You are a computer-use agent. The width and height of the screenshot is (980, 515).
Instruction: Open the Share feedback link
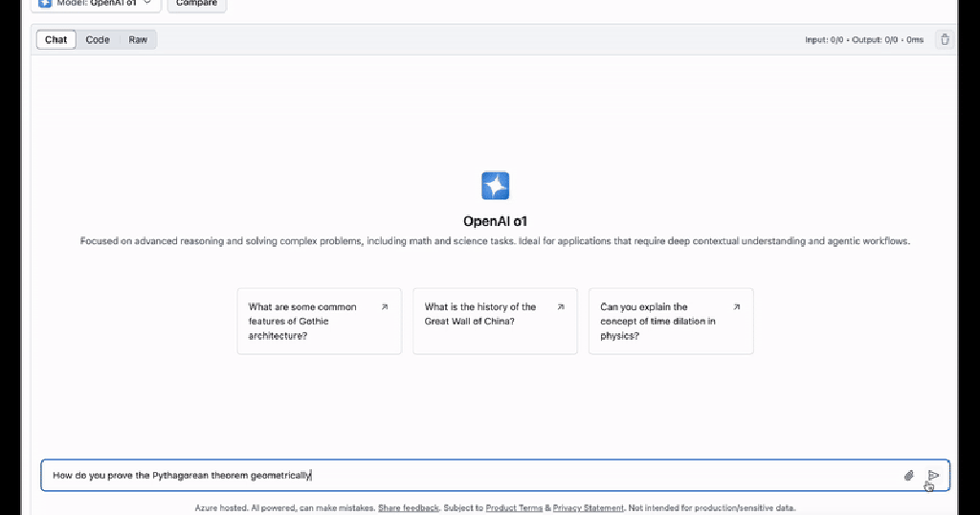pos(408,508)
